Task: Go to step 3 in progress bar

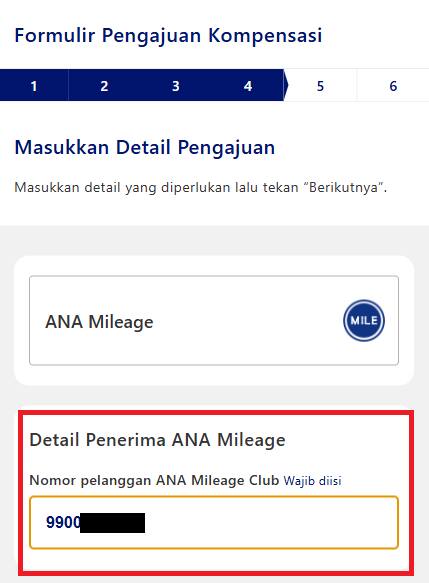Action: pos(176,86)
